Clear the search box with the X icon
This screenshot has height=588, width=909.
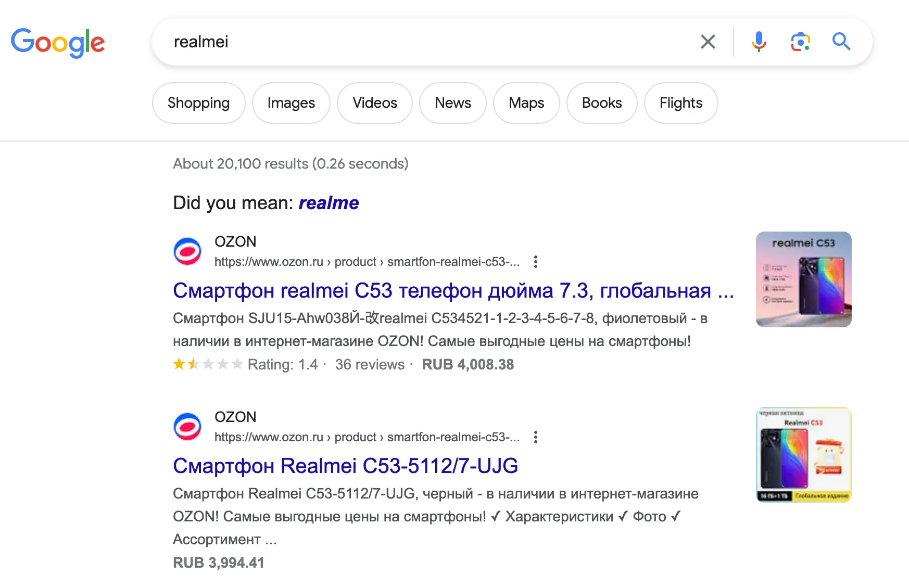tap(708, 42)
